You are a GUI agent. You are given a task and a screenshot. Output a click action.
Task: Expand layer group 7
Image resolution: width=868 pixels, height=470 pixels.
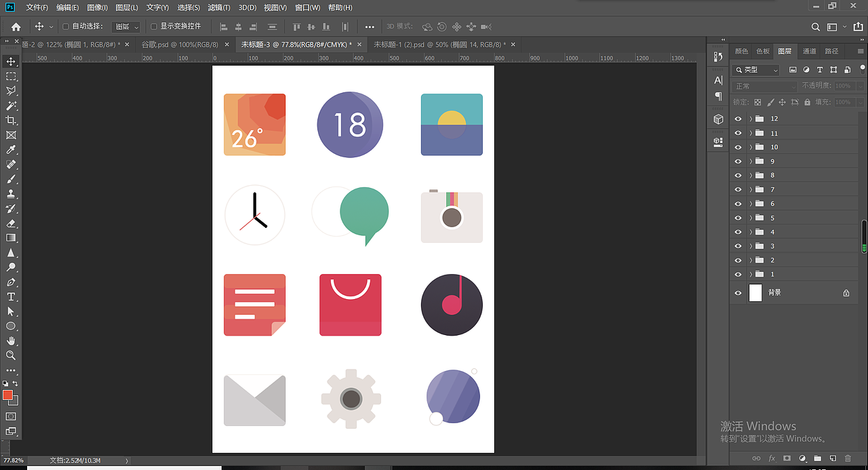[751, 189]
